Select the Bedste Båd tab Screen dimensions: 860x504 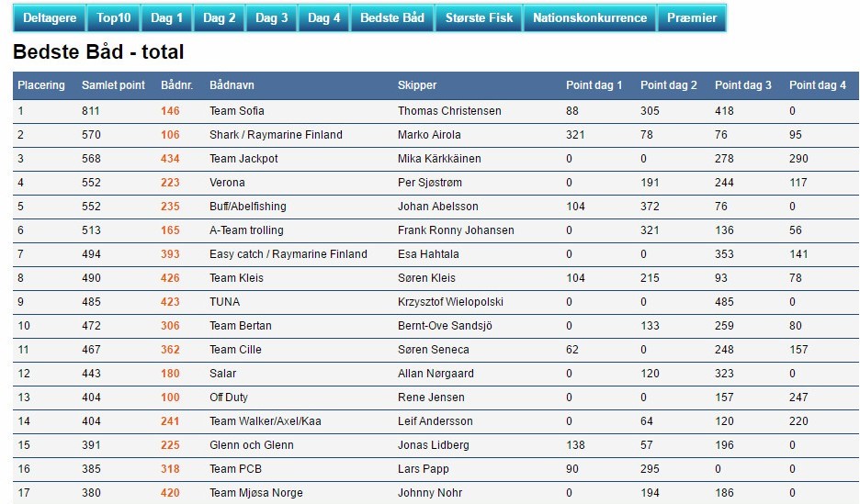click(391, 18)
